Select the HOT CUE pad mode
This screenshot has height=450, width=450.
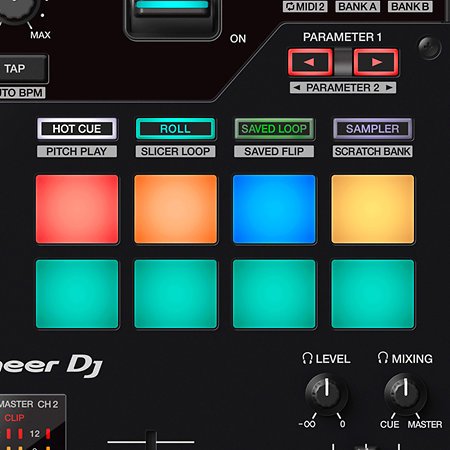pos(77,129)
